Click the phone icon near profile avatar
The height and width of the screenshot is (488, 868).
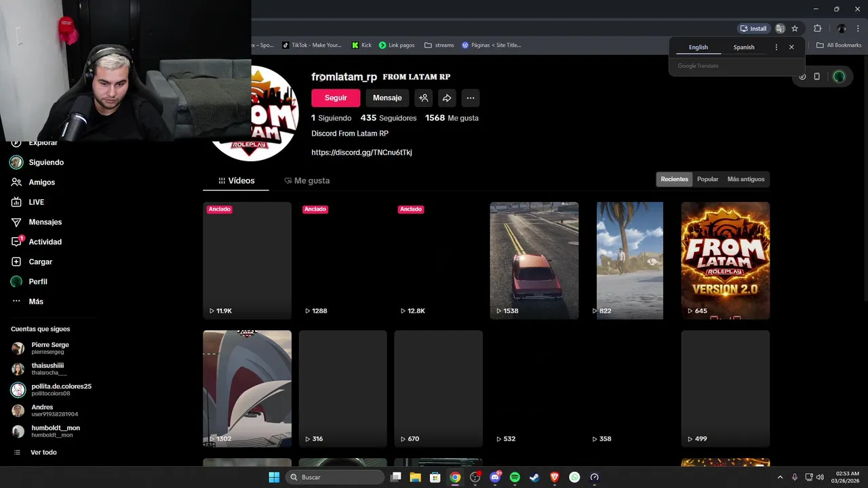[816, 77]
